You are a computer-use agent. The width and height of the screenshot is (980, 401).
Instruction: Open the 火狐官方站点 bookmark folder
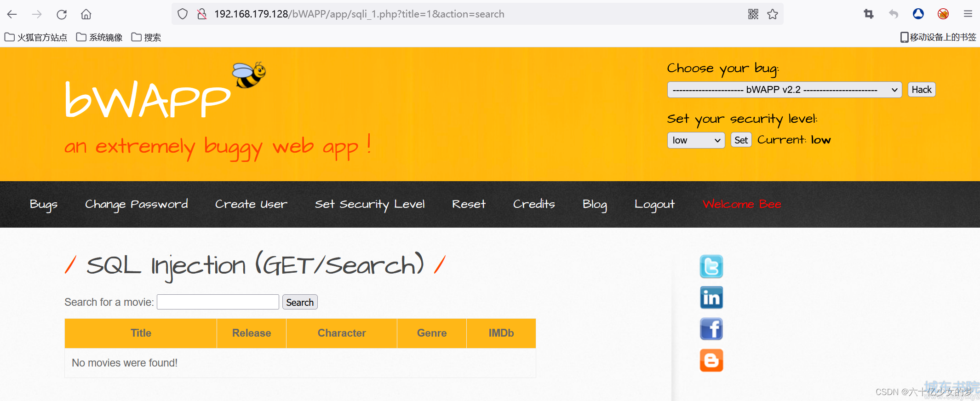click(x=36, y=37)
